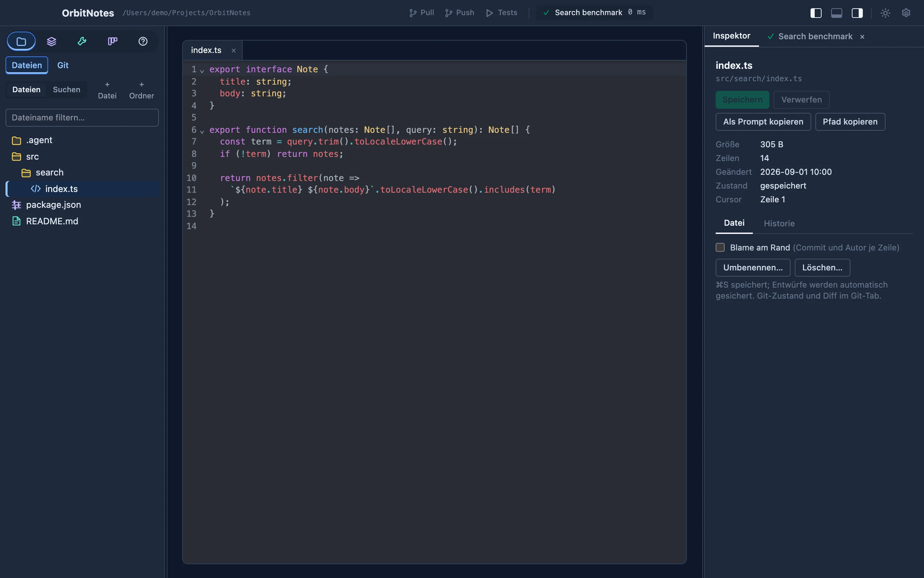The width and height of the screenshot is (924, 578).
Task: Close the Search benchmark inspector tab
Action: (862, 37)
